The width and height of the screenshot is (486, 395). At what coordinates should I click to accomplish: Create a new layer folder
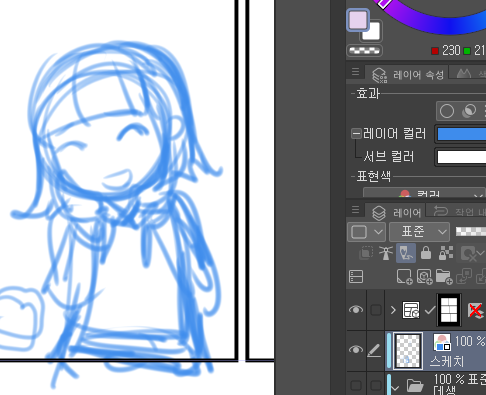[x=444, y=277]
